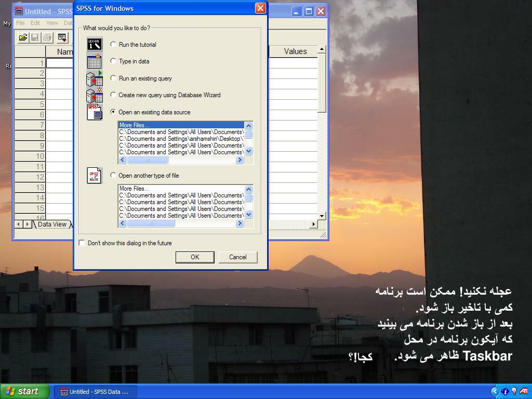The width and height of the screenshot is (532, 399).
Task: Click the horizontal slider thumb of data source list
Action: [147, 160]
